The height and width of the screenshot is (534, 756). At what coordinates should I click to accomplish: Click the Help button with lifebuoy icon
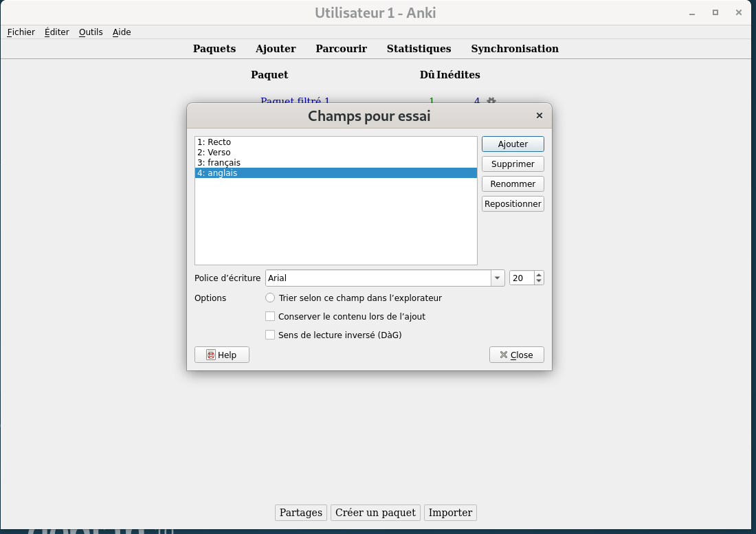[222, 355]
